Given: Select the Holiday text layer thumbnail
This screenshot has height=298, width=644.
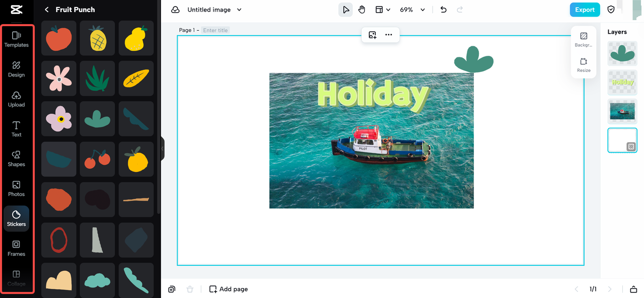Looking at the screenshot, I should coord(622,82).
